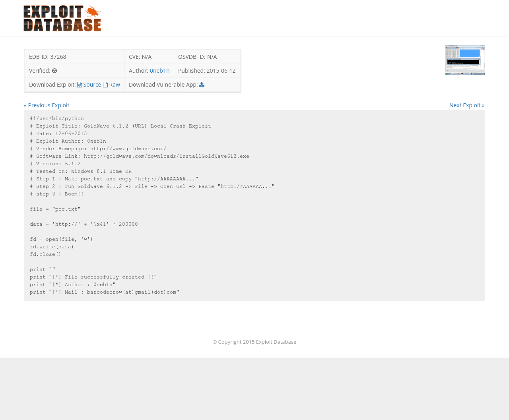
Task: Open the Raw exploit link
Action: tap(115, 85)
